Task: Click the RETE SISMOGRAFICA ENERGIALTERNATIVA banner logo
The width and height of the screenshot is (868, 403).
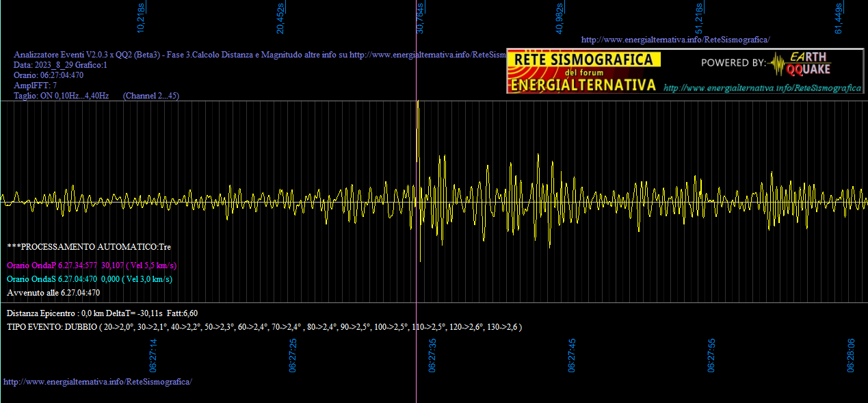Action: coord(583,72)
